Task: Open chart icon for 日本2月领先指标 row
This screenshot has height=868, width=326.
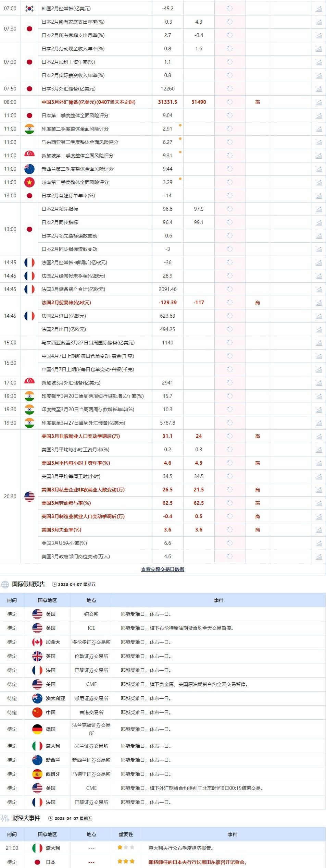Action: (x=318, y=209)
